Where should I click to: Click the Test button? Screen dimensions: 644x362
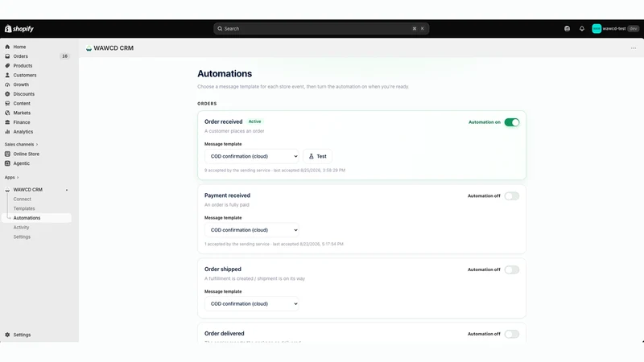coord(317,156)
